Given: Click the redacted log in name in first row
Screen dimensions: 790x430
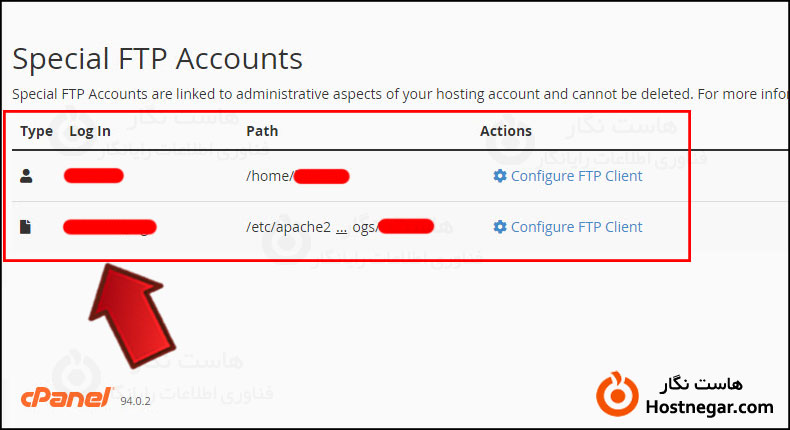Looking at the screenshot, I should click(x=93, y=177).
